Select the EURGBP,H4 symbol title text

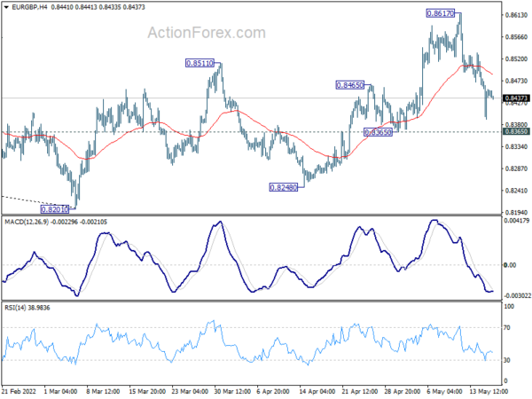(29, 7)
